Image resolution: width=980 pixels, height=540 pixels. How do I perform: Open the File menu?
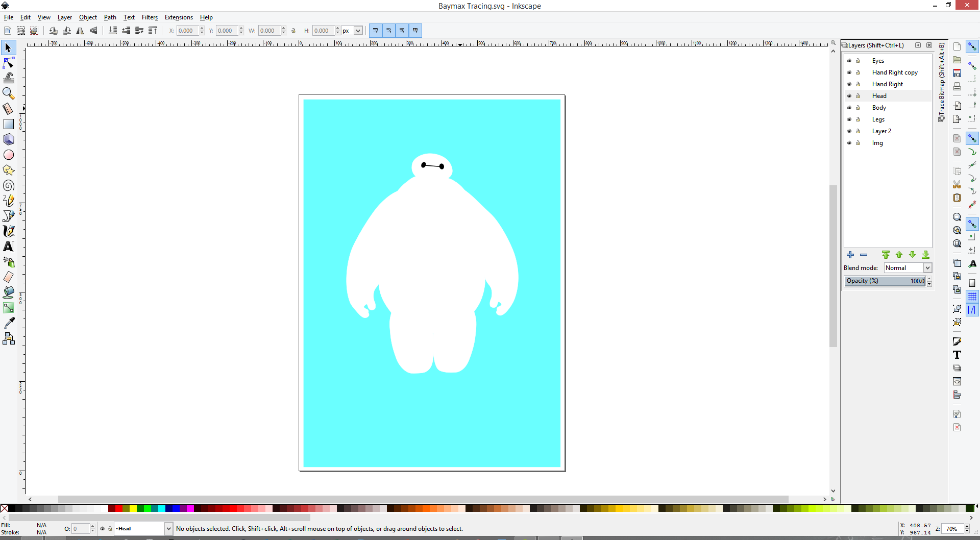9,17
